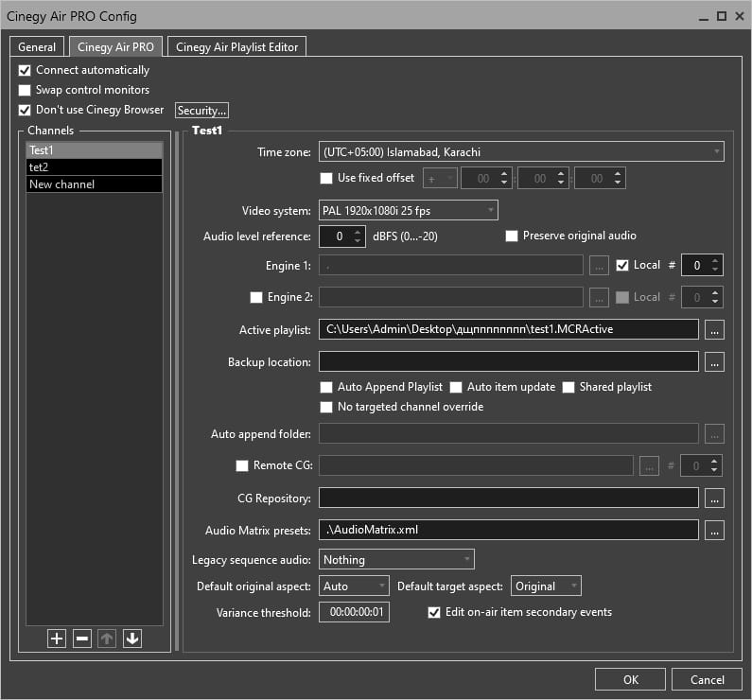
Task: Decrease Engine 1 number stepper
Action: [x=715, y=270]
